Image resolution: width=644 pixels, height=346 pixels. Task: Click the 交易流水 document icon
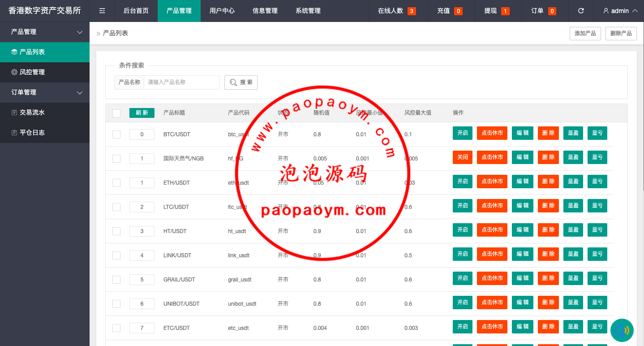click(x=14, y=112)
